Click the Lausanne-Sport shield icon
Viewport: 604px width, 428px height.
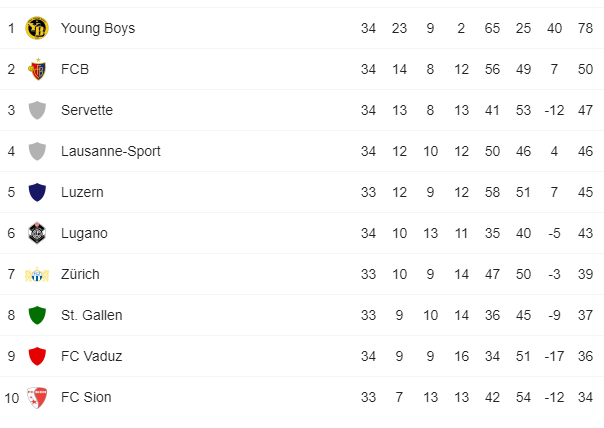38,151
